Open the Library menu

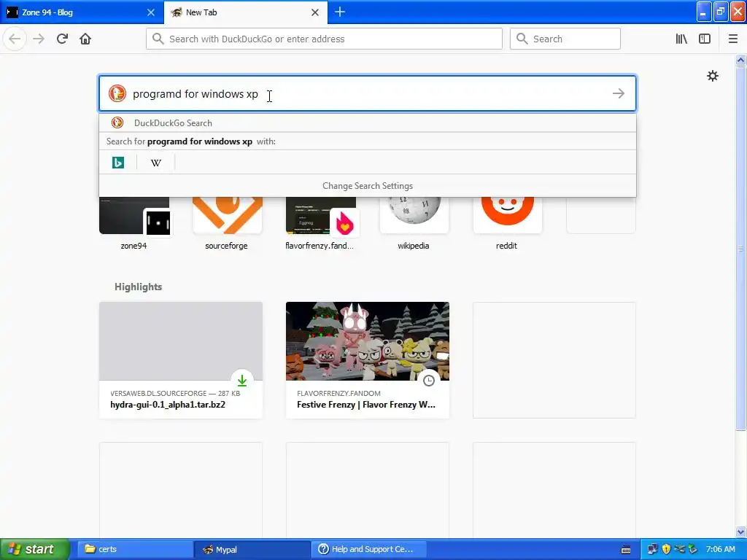click(681, 39)
